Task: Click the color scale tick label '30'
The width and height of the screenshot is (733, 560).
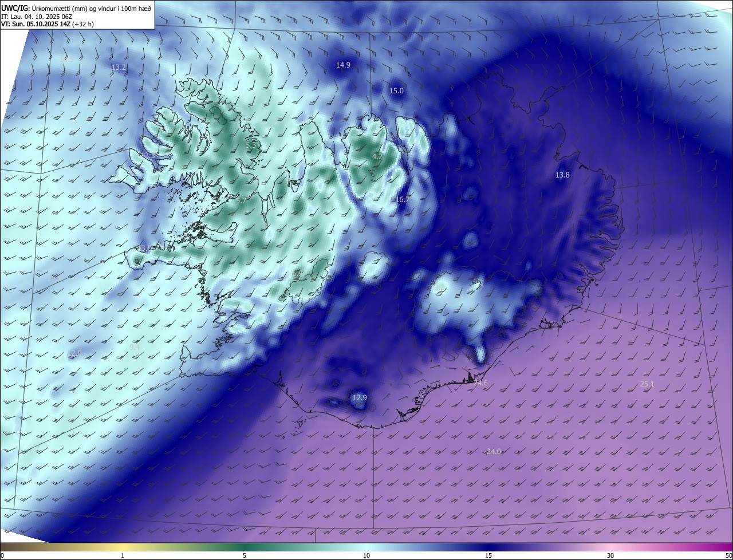Action: click(610, 555)
